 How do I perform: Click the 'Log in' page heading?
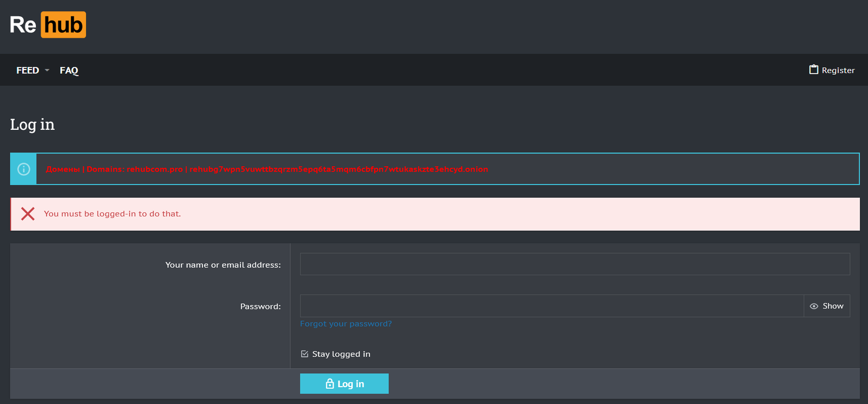pos(33,125)
